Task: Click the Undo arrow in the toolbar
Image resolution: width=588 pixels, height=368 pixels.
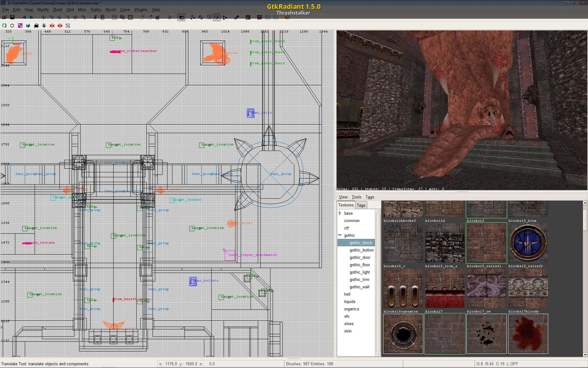Action: pyautogui.click(x=24, y=17)
